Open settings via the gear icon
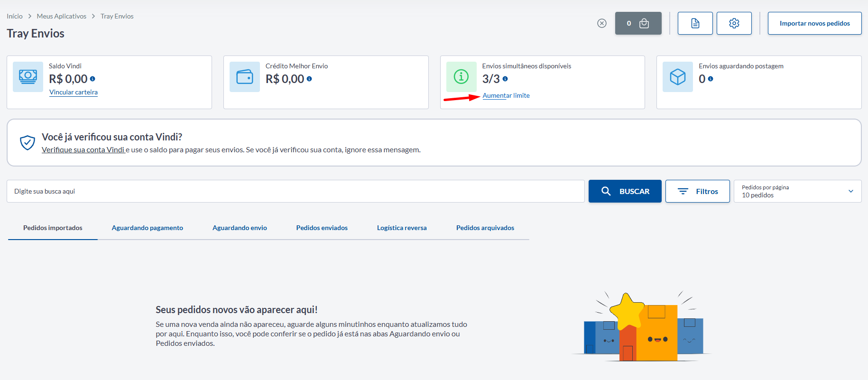Screen dimensions: 868x380 [x=734, y=23]
